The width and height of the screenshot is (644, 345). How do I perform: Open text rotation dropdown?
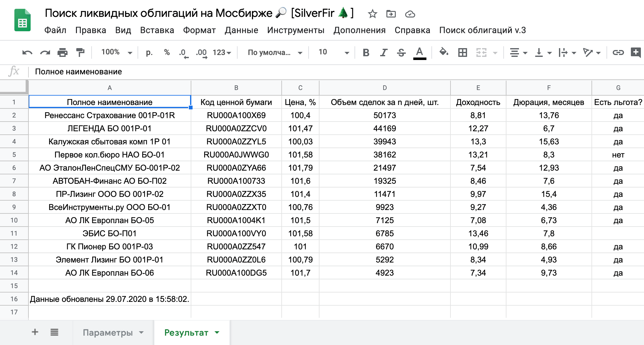pos(592,52)
